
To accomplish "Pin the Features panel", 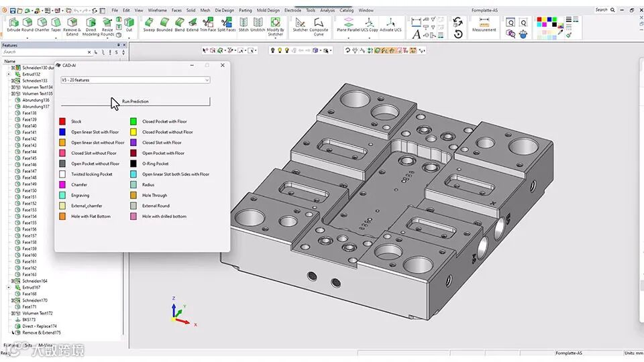I will pyautogui.click(x=118, y=45).
